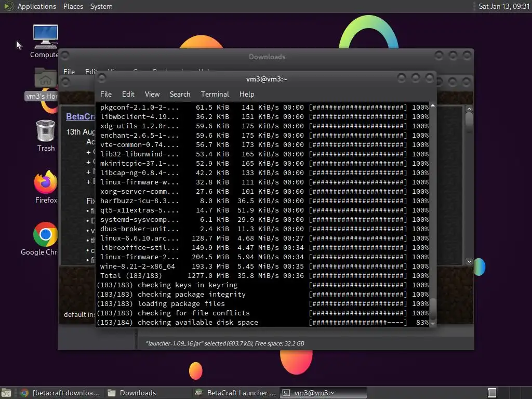This screenshot has width=532, height=399.
Task: Click terminal scrollbar down arrow
Action: (433, 324)
